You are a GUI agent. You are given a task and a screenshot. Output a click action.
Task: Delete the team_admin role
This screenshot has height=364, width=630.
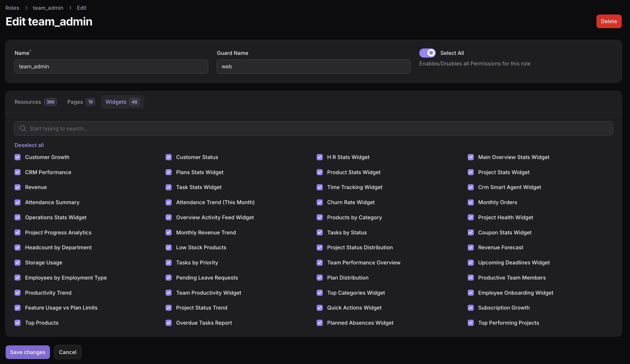(609, 22)
